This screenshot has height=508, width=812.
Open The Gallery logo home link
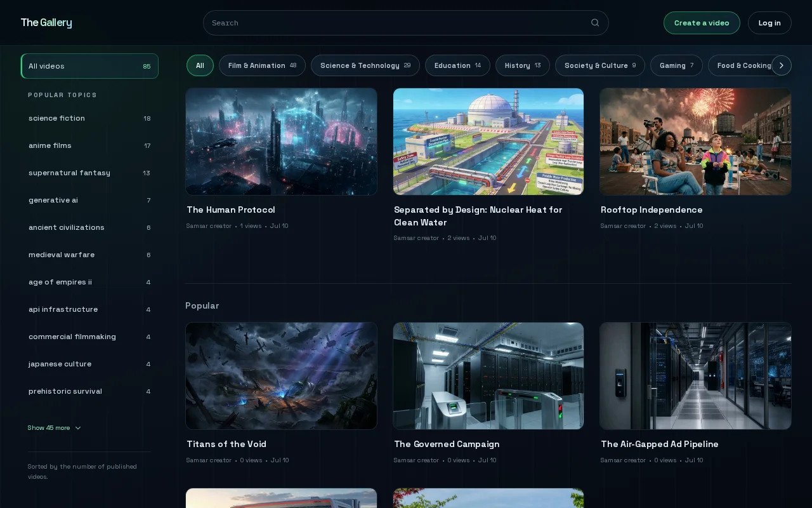coord(46,23)
